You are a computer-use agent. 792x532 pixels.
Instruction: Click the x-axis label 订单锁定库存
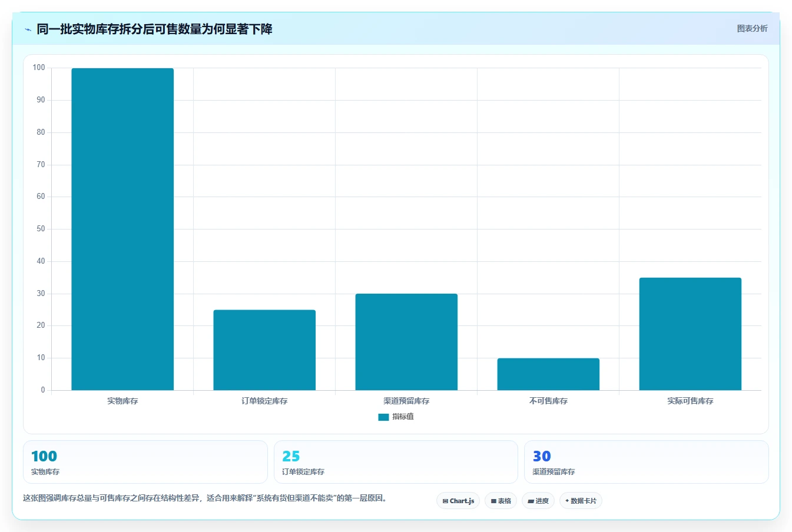point(264,401)
